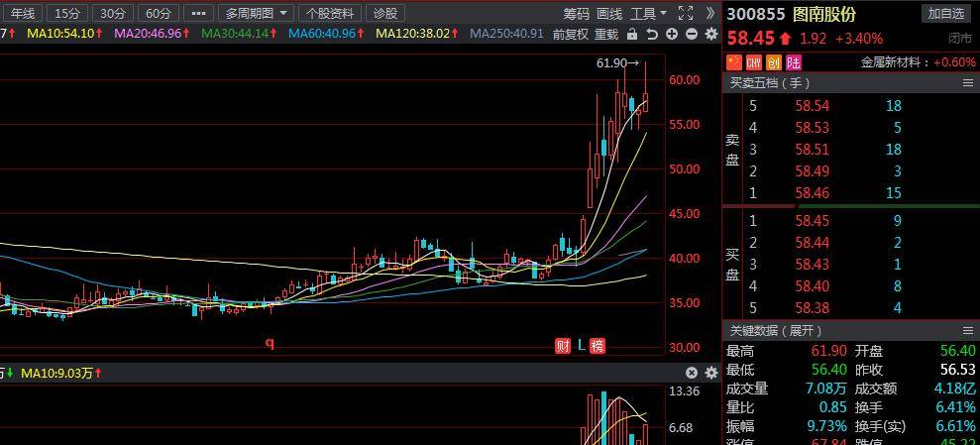Close the volume indicator panel

[x=692, y=373]
